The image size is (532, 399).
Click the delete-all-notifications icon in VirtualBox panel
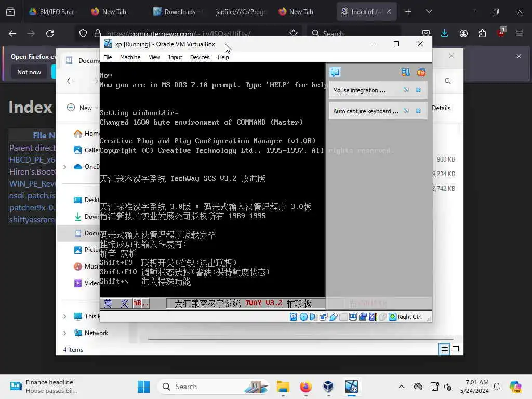(421, 72)
